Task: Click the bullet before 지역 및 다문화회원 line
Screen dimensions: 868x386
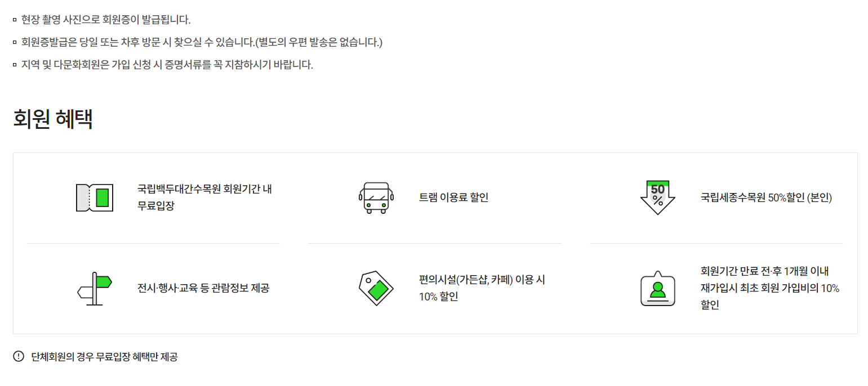Action: [15, 65]
